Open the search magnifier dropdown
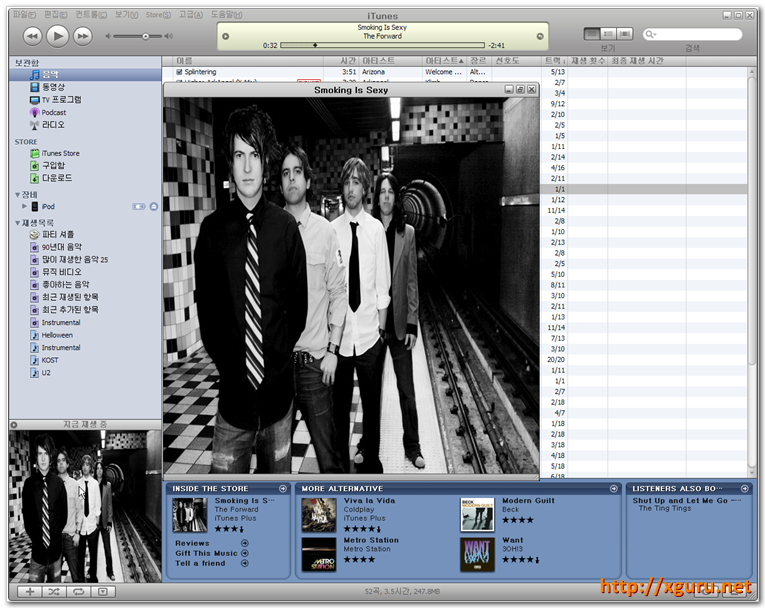 tap(650, 34)
